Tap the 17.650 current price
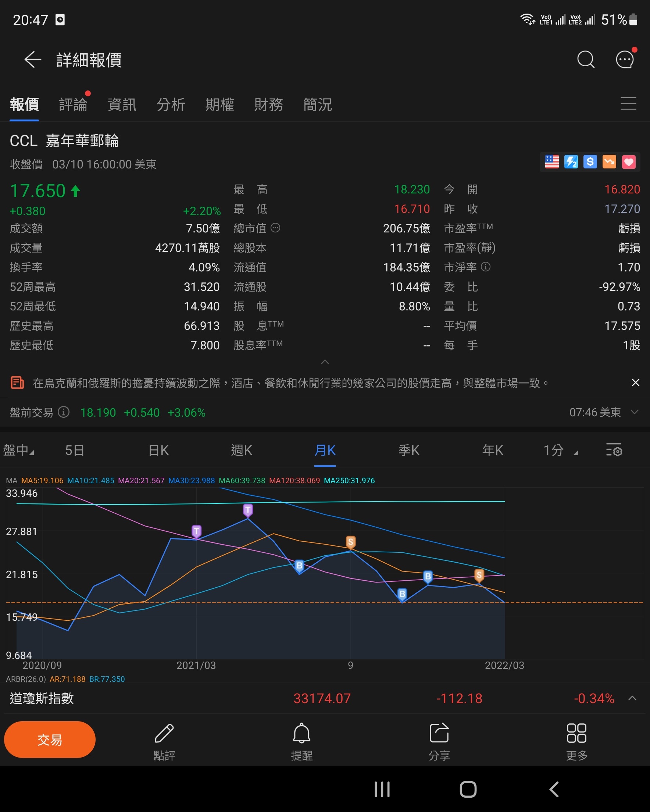 tap(37, 191)
